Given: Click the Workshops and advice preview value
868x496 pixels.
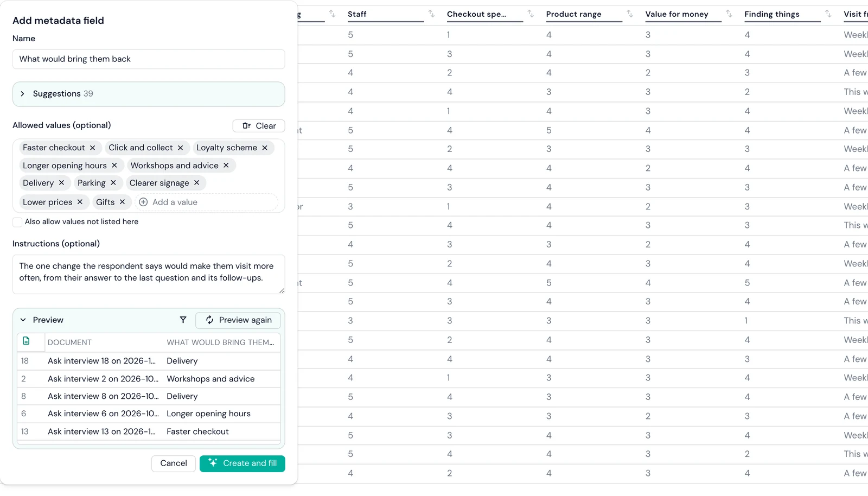Looking at the screenshot, I should tap(210, 379).
